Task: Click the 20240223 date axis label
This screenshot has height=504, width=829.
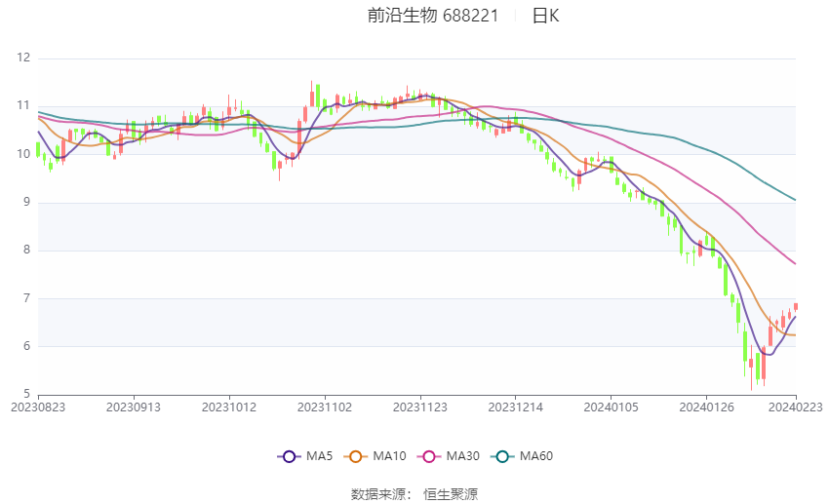Action: [796, 407]
